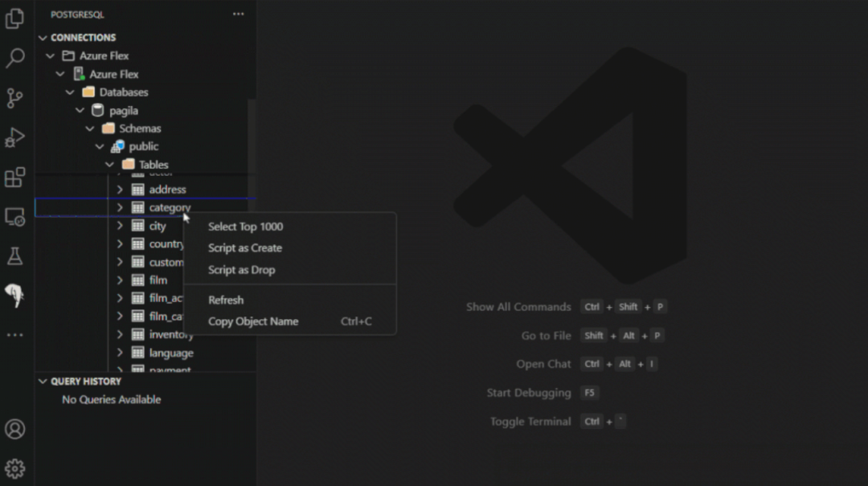Screen dimensions: 868x486
Task: Collapse the Schemas node
Action: [90, 129]
